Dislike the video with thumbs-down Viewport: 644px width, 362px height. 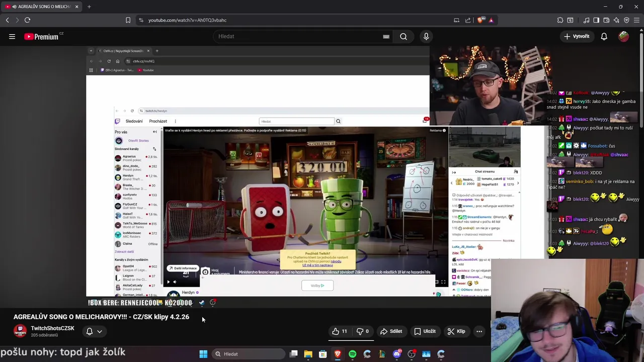click(364, 331)
